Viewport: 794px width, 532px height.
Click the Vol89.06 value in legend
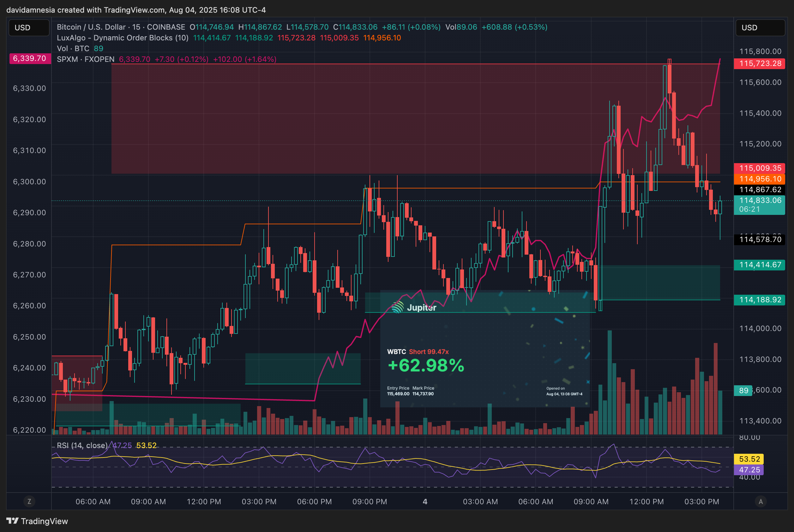[461, 27]
